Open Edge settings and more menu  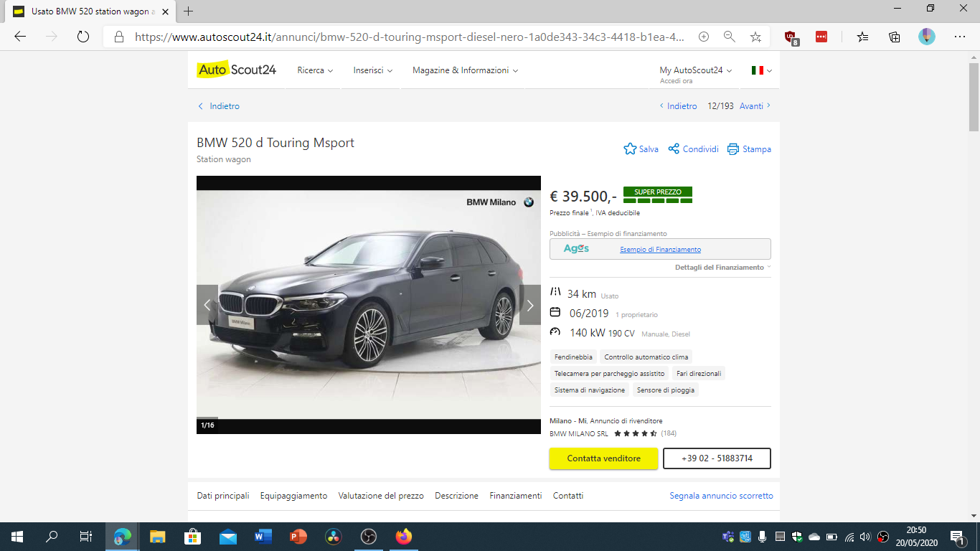(x=960, y=37)
